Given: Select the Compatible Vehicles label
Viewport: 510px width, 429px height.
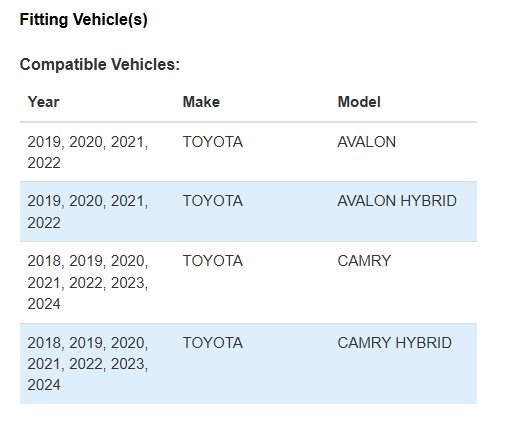Looking at the screenshot, I should [100, 64].
